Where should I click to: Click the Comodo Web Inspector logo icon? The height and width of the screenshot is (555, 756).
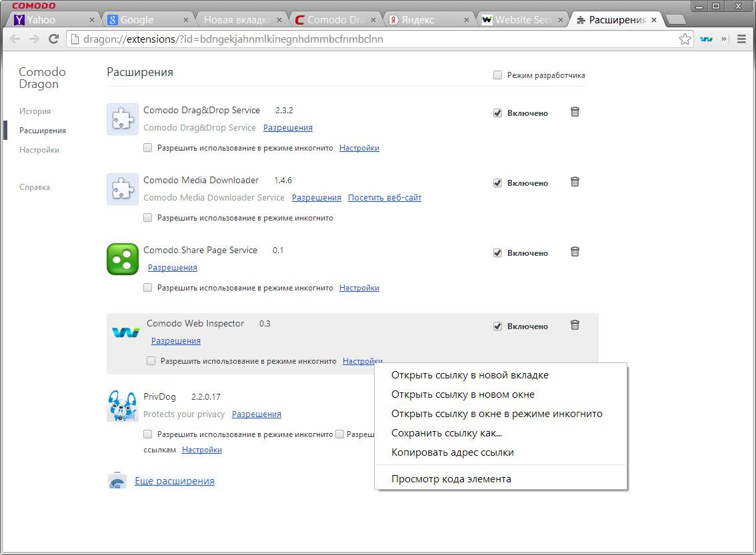125,332
